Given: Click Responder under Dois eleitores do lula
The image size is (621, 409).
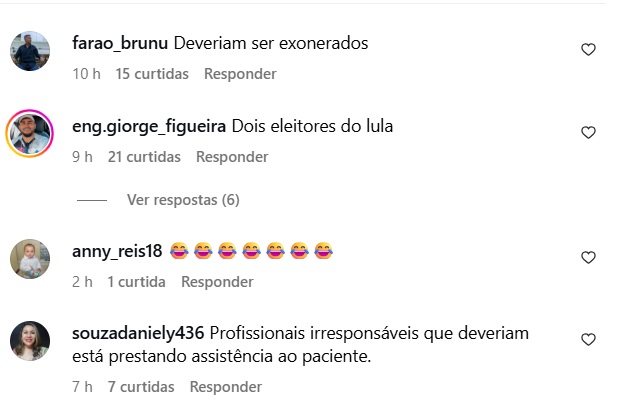Looking at the screenshot, I should (232, 157).
